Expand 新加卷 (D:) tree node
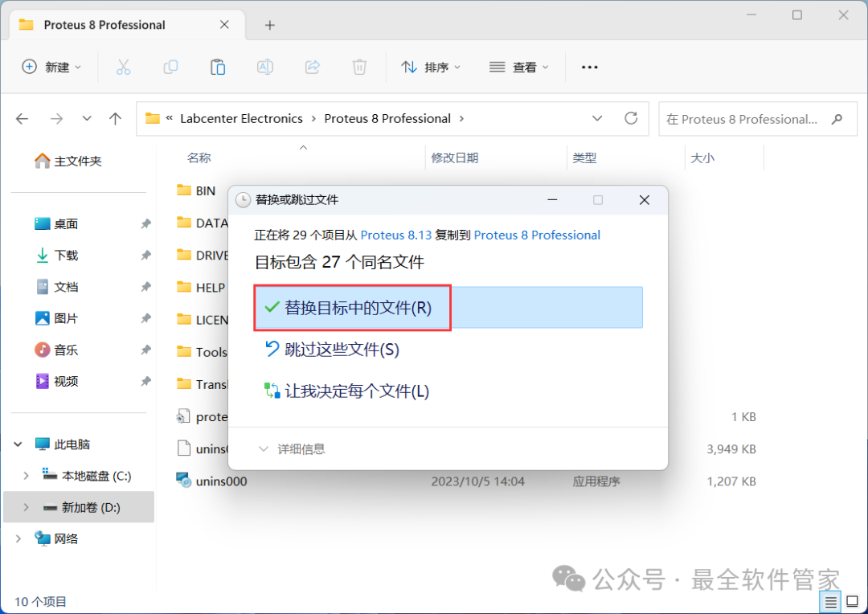Screen dimensions: 868x614 point(26,507)
